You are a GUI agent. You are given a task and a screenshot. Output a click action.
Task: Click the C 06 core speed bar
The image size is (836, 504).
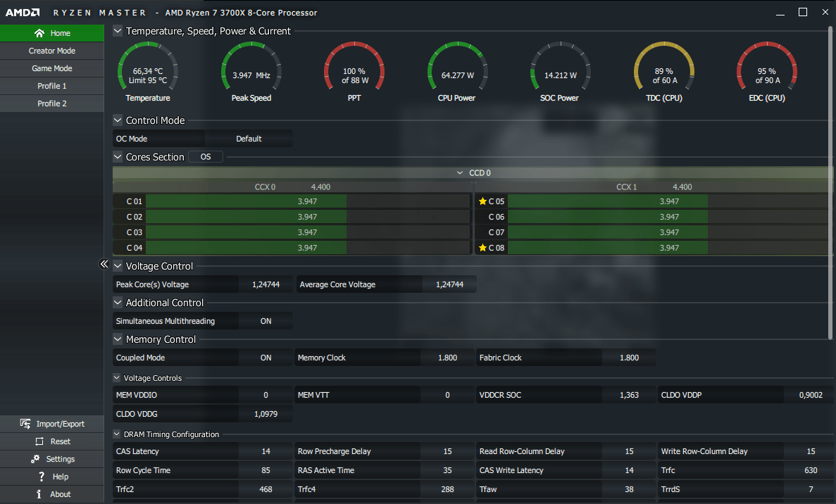coord(670,217)
